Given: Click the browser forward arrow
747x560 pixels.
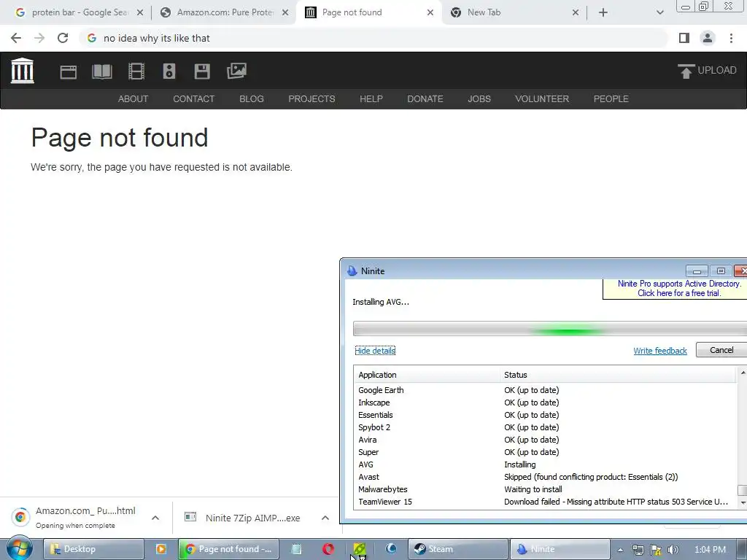Looking at the screenshot, I should pyautogui.click(x=39, y=38).
